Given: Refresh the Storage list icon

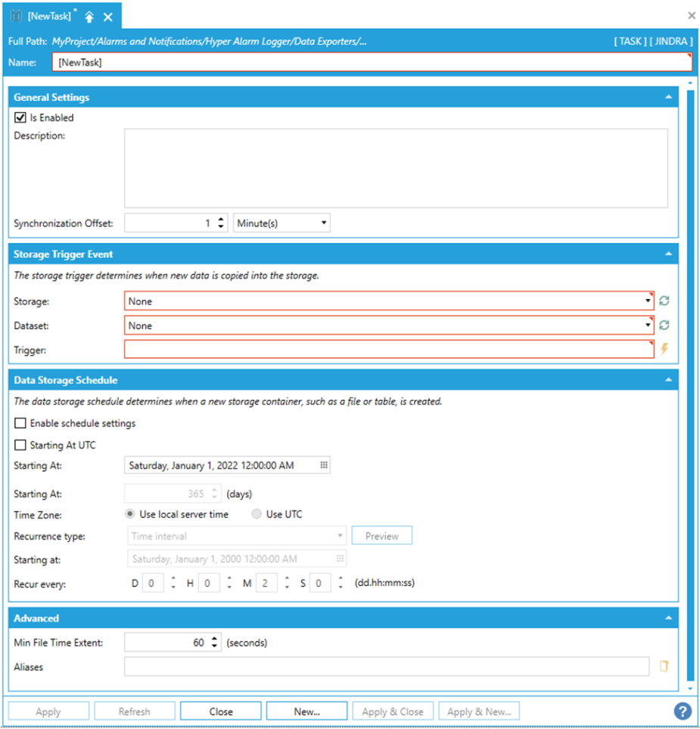Looking at the screenshot, I should (x=664, y=301).
